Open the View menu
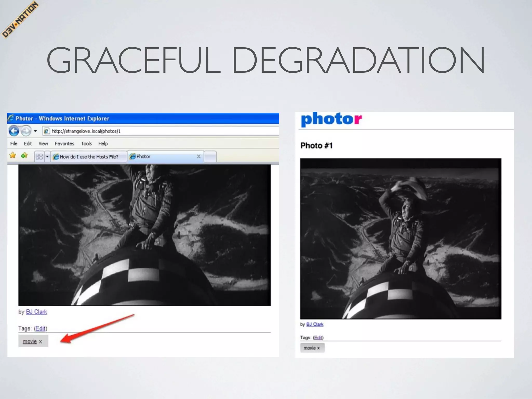Image resolution: width=532 pixels, height=399 pixels. pos(43,144)
